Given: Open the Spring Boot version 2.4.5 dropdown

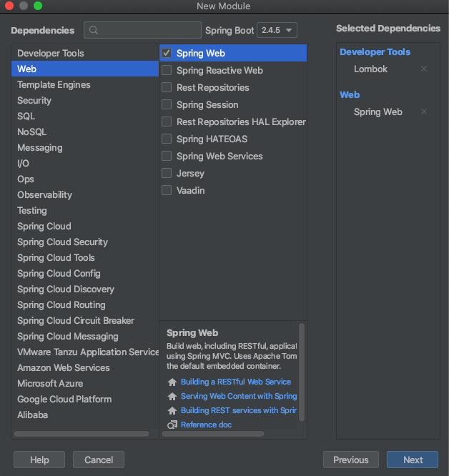Looking at the screenshot, I should pyautogui.click(x=277, y=30).
